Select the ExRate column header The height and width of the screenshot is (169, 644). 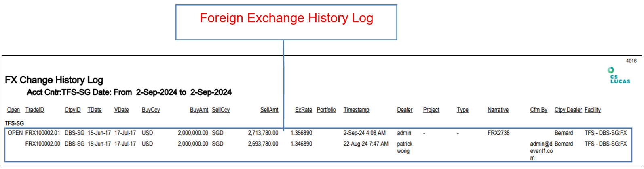(x=304, y=110)
